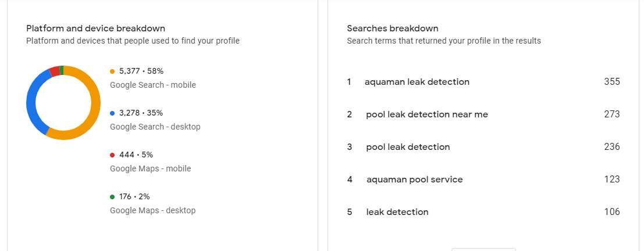Click the green legend dot beside 176
This screenshot has width=644, height=251.
(112, 197)
